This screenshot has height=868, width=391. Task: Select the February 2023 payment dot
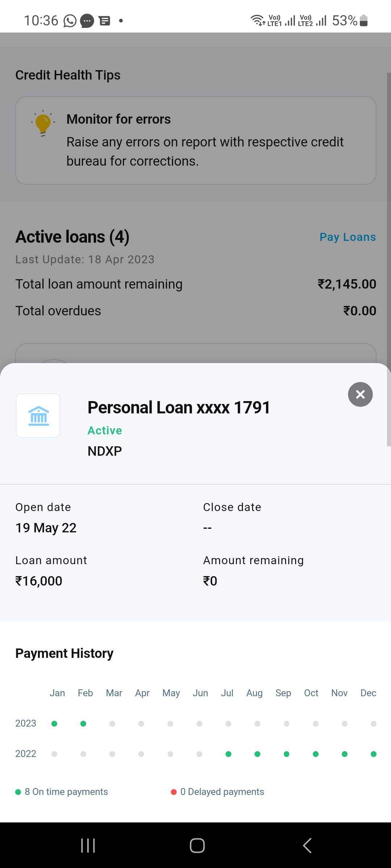coord(83,724)
